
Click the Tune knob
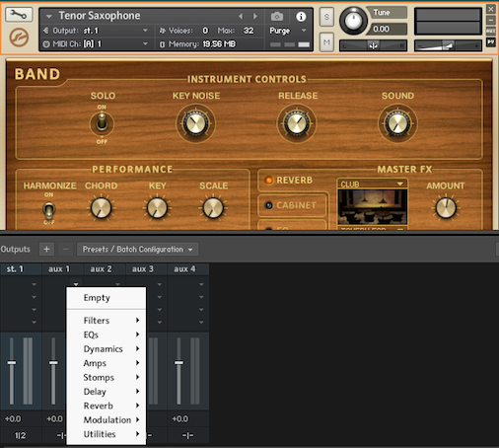(x=353, y=21)
